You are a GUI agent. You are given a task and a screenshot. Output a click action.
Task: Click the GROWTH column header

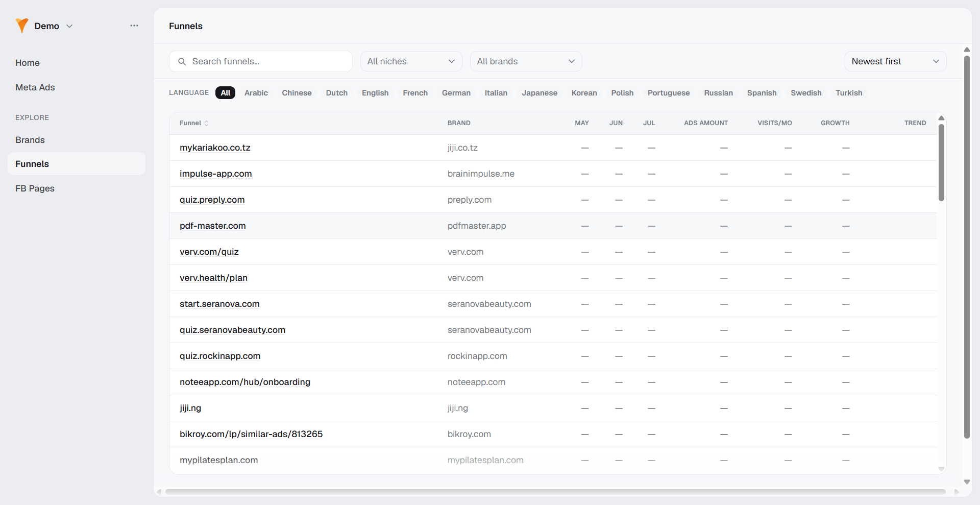point(835,123)
